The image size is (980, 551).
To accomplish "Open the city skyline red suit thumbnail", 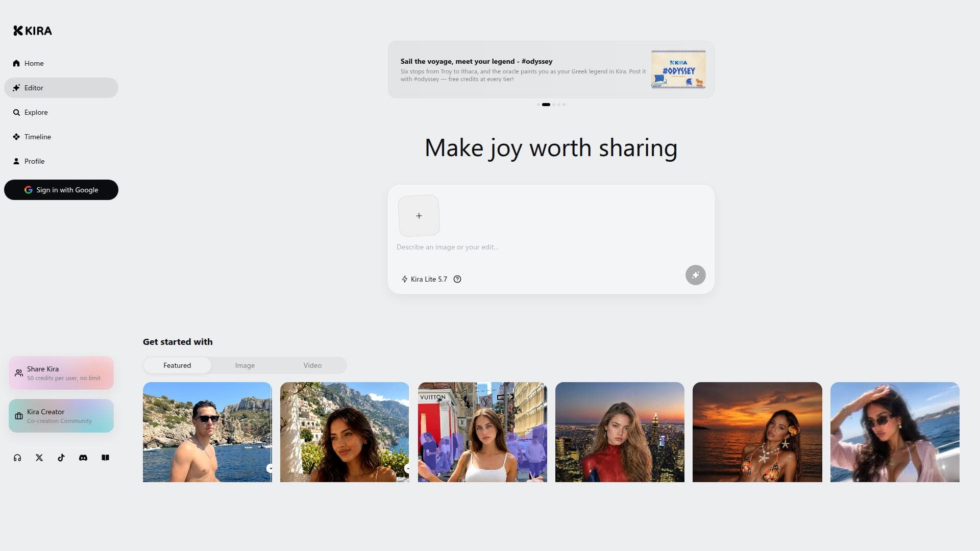I will click(620, 432).
